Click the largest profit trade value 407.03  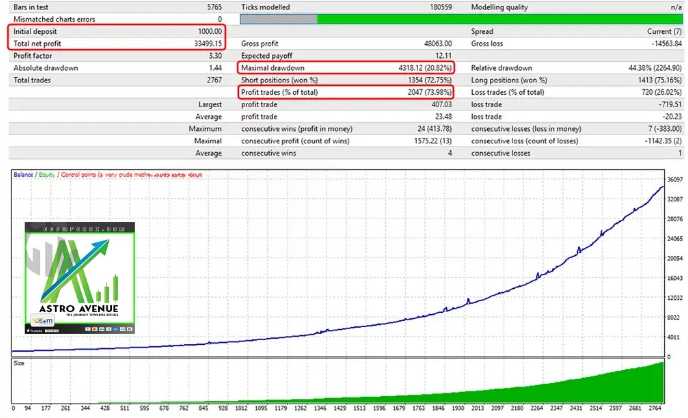pos(442,104)
